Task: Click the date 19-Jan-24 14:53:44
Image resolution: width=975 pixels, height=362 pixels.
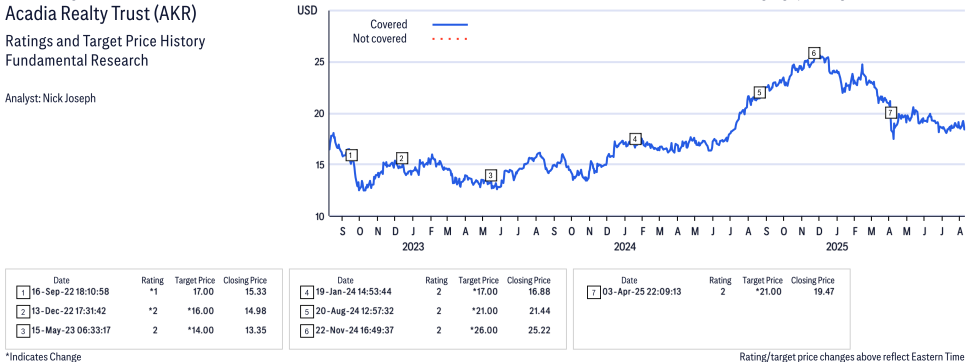Action: click(354, 292)
